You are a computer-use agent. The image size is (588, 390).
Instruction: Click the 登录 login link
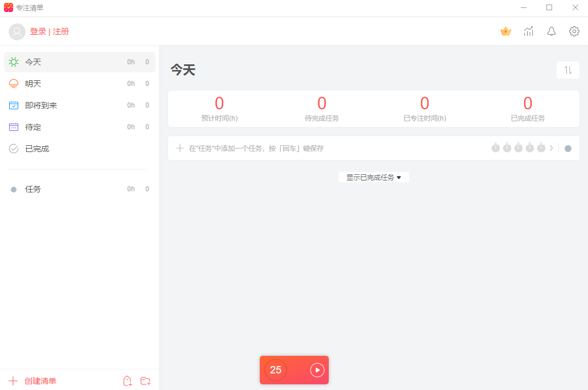pyautogui.click(x=38, y=31)
